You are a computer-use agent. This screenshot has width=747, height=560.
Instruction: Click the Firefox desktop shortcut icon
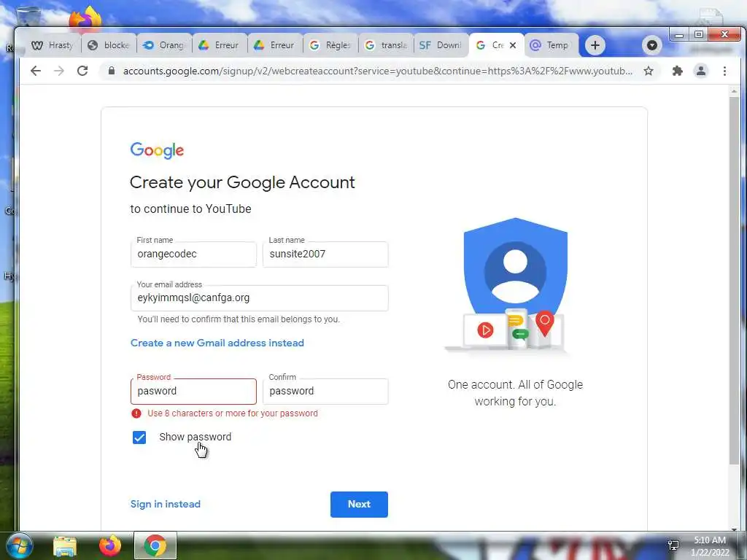click(86, 17)
